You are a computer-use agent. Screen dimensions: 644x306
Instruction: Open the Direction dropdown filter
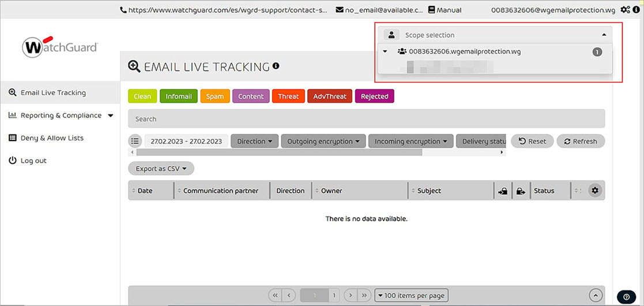(255, 141)
